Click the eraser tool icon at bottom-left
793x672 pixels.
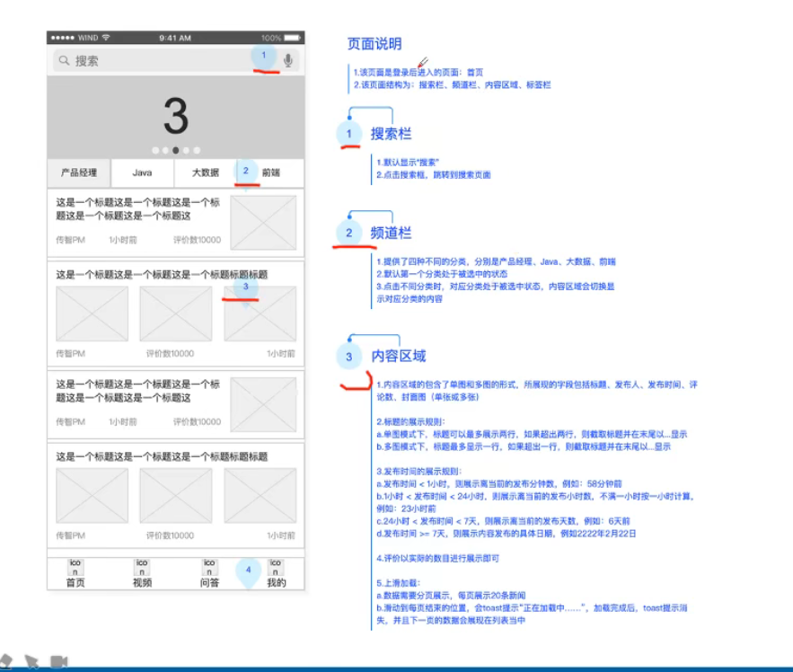[x=6, y=660]
